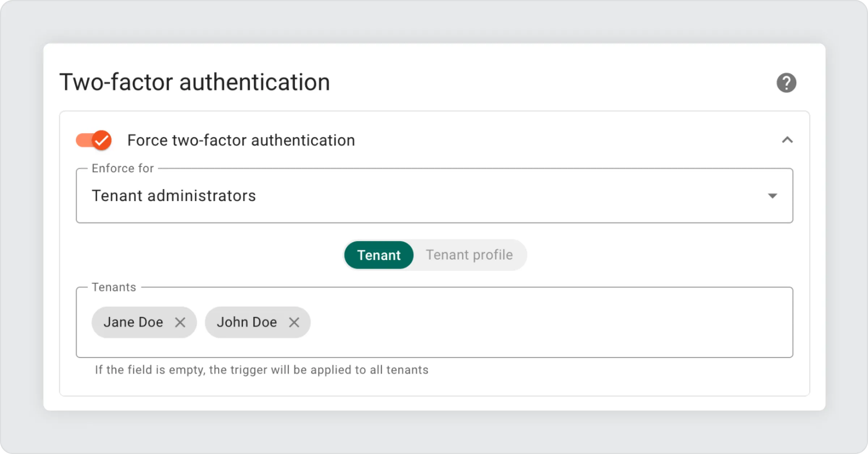Click the John Doe chip label
The width and height of the screenshot is (868, 454).
click(247, 322)
